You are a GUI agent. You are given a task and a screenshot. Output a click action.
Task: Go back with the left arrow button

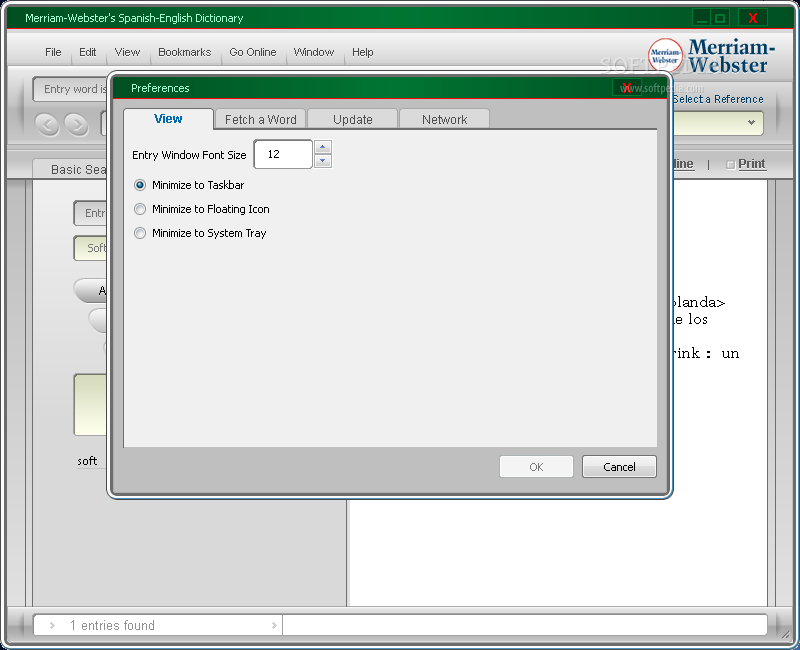coord(47,125)
